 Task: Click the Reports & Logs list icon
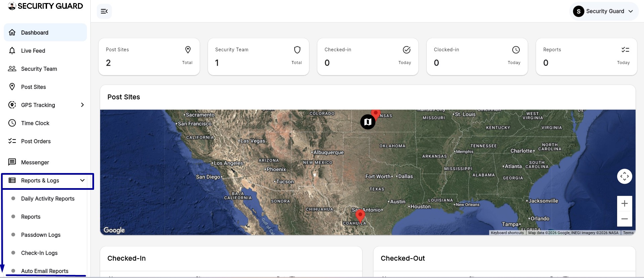coord(12,180)
